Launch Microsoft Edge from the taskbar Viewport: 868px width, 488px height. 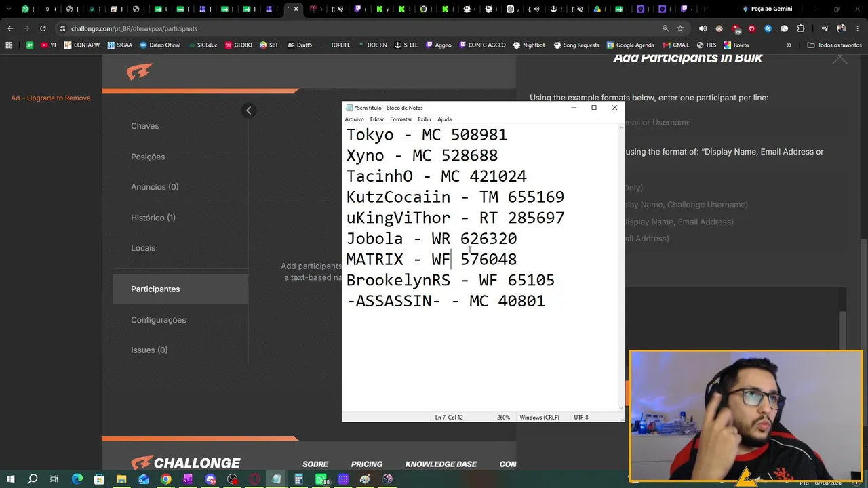(x=77, y=479)
